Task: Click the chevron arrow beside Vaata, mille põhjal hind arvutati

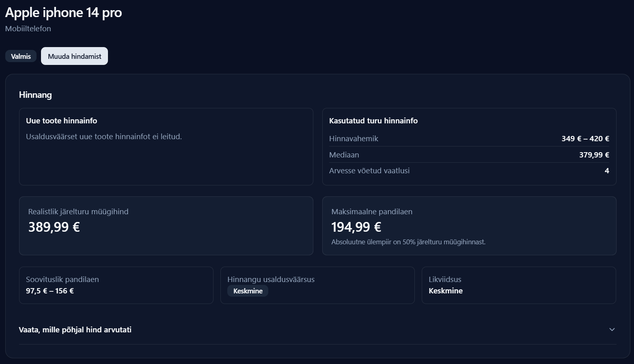Action: tap(612, 330)
